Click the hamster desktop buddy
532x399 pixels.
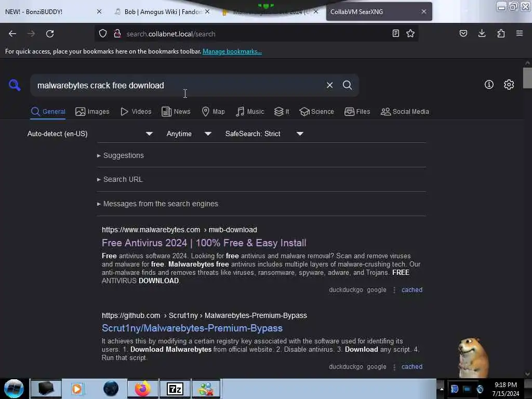(x=473, y=357)
